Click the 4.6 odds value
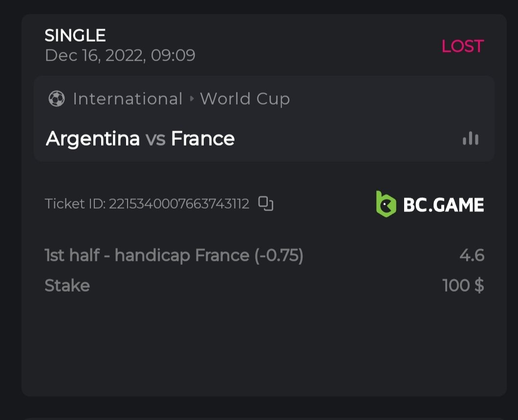 472,255
